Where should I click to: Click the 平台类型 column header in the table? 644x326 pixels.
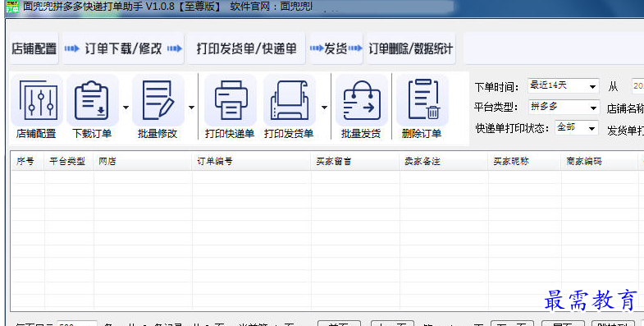point(69,161)
